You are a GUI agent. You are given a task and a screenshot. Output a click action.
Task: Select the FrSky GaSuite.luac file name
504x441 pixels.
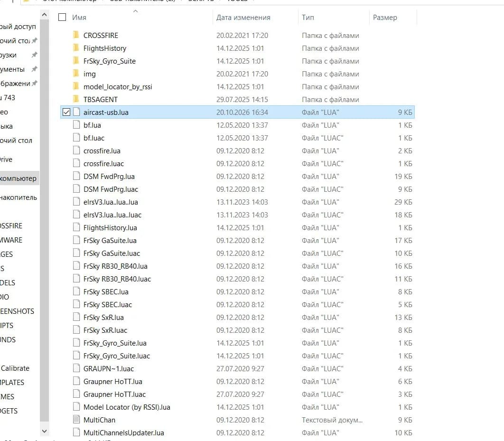click(112, 253)
